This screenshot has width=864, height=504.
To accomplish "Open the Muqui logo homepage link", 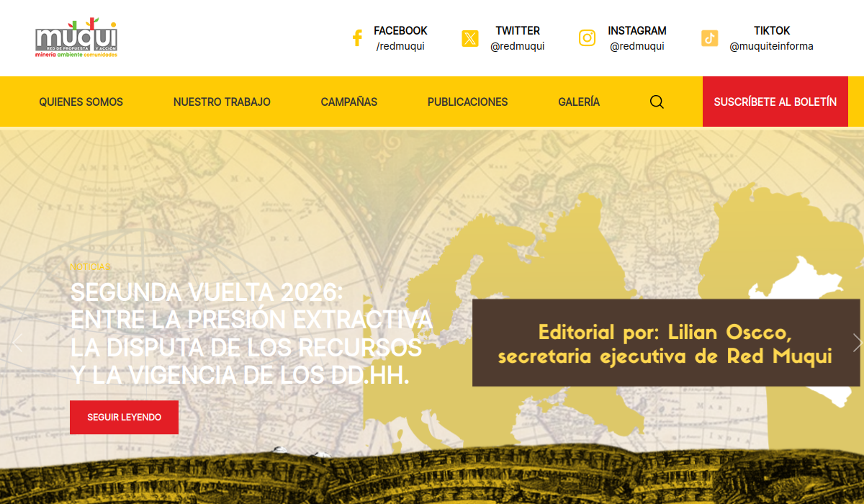I will point(76,38).
